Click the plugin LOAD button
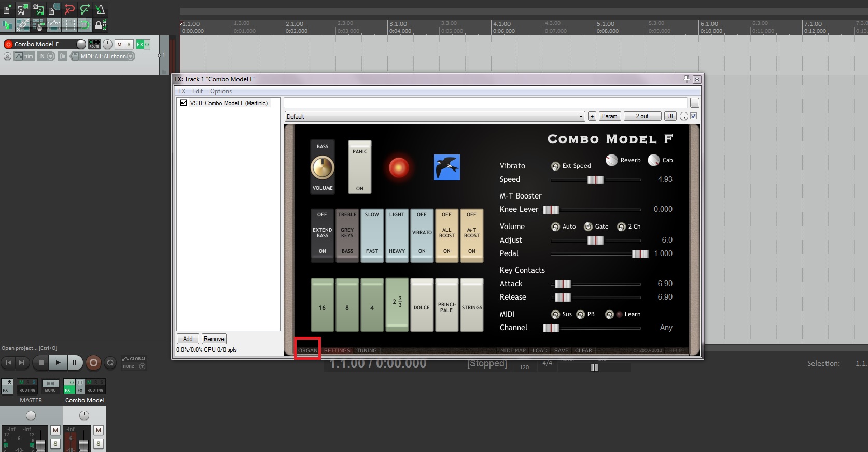Viewport: 868px width, 452px height. (540, 350)
